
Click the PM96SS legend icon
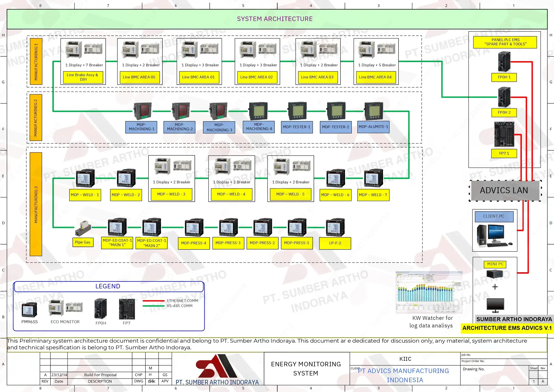pos(29,310)
